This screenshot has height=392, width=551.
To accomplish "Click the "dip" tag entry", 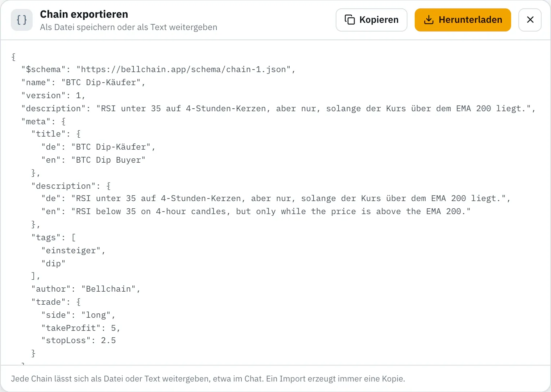I will pos(54,264).
